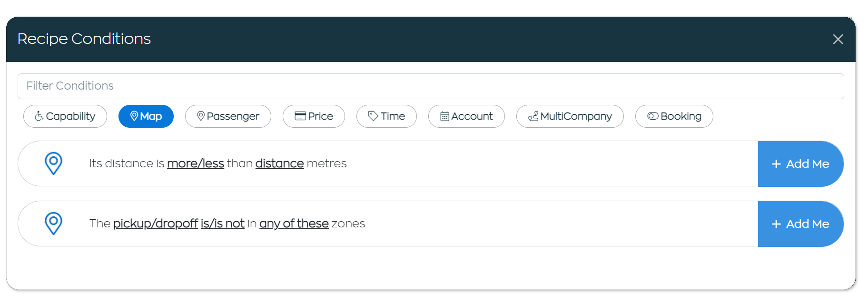
Task: Close the Recipe Conditions dialog
Action: [x=838, y=39]
